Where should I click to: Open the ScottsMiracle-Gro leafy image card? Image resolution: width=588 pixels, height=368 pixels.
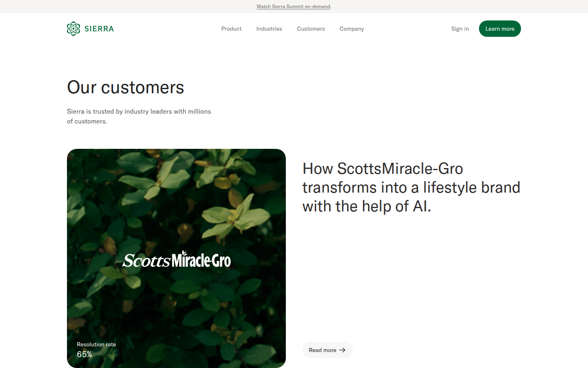[176, 258]
